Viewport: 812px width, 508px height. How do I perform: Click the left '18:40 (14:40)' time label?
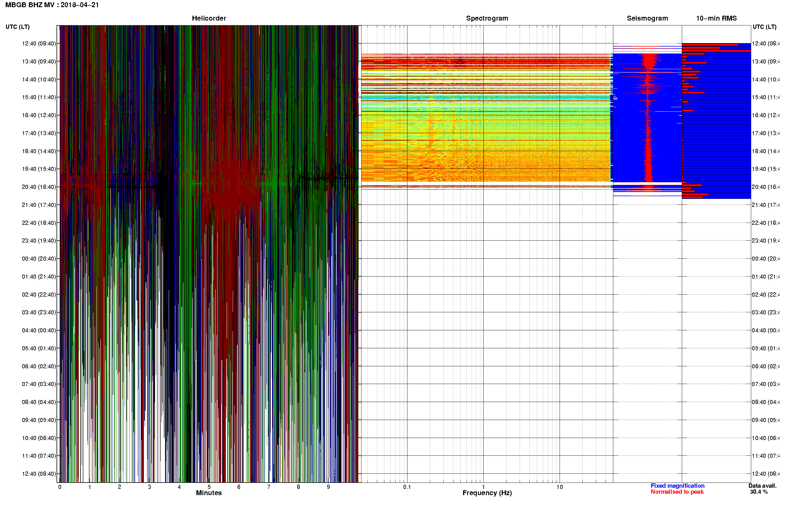39,151
